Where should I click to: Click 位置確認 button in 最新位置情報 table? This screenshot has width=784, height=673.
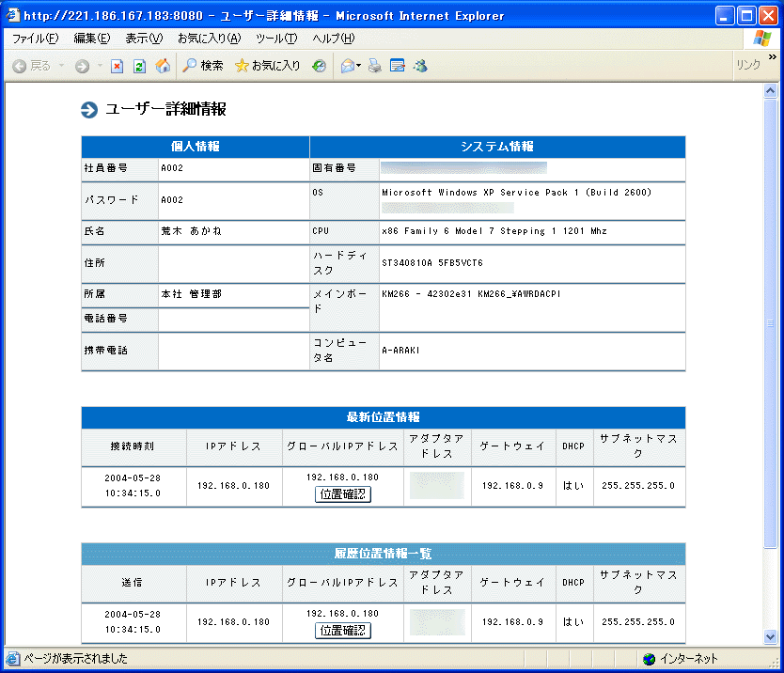point(343,494)
